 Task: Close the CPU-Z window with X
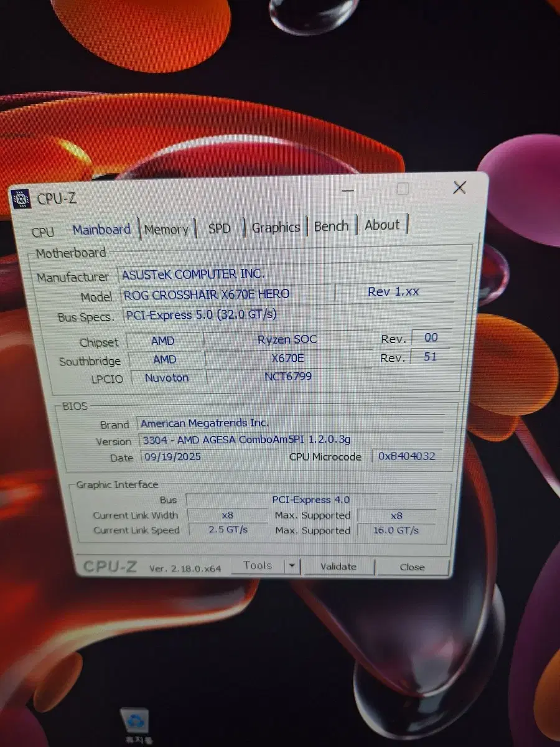coord(459,187)
